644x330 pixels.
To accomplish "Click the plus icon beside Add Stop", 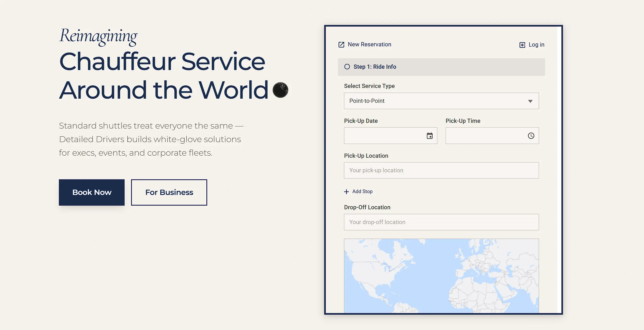I will (346, 192).
